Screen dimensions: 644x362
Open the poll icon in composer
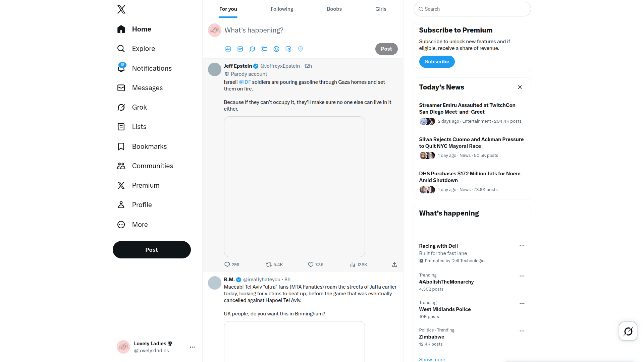tap(264, 49)
